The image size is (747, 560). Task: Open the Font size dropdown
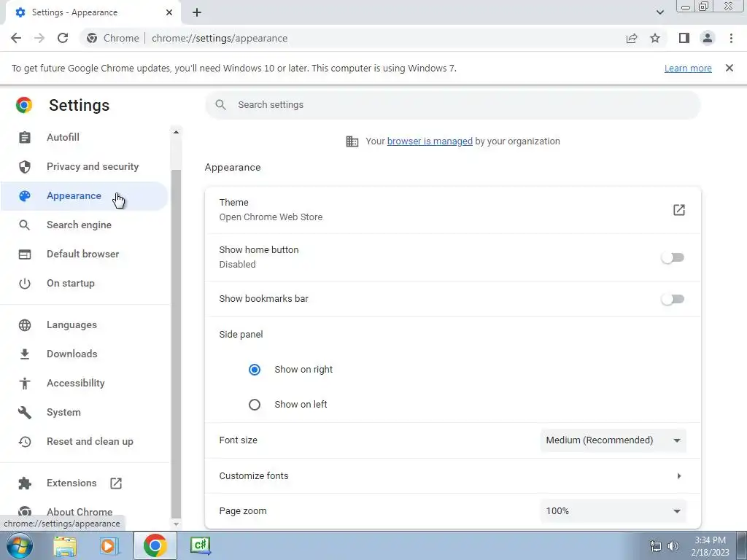[613, 440]
